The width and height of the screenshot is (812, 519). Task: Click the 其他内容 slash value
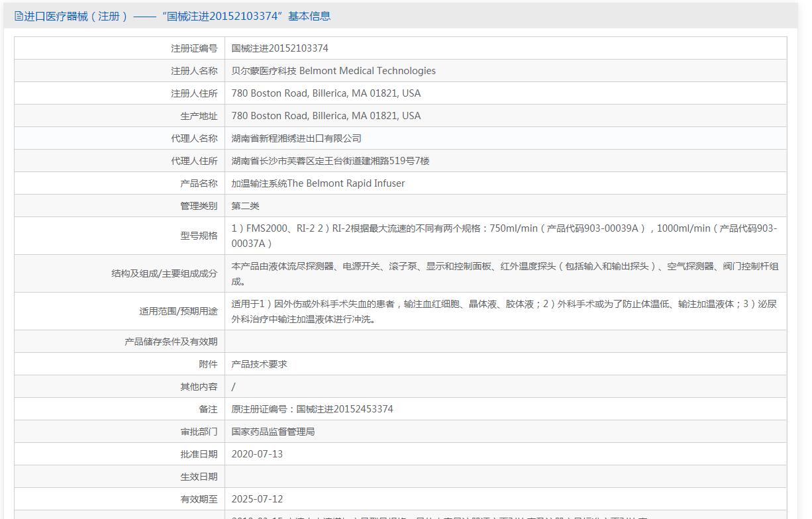(x=234, y=387)
